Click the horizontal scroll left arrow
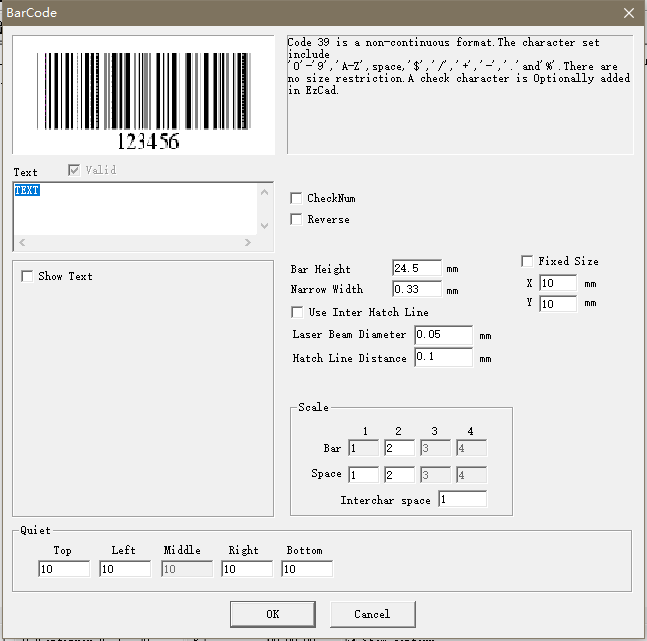 [x=22, y=243]
